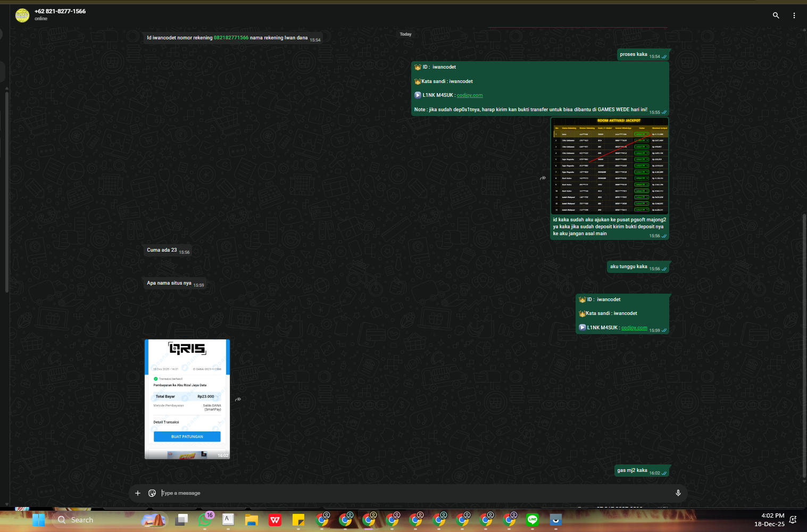Open codjoy.com link in the 15:59 message

pos(634,328)
